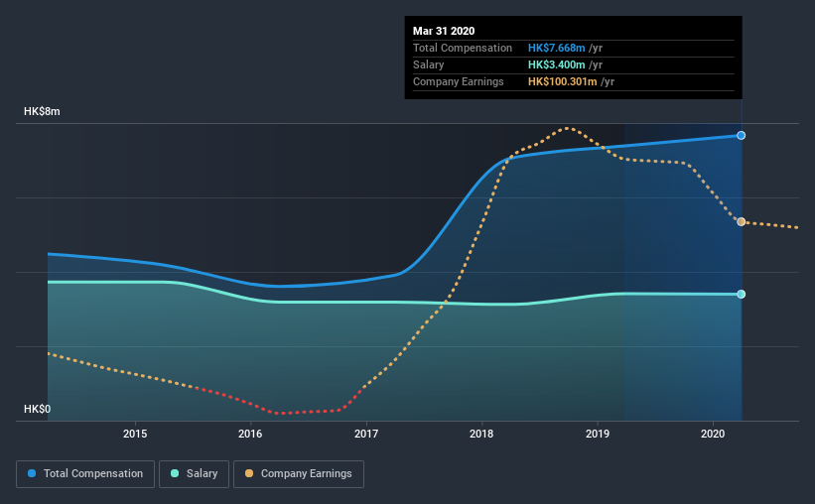Image resolution: width=815 pixels, height=504 pixels.
Task: Click the 2015 x-axis label
Action: 135,434
